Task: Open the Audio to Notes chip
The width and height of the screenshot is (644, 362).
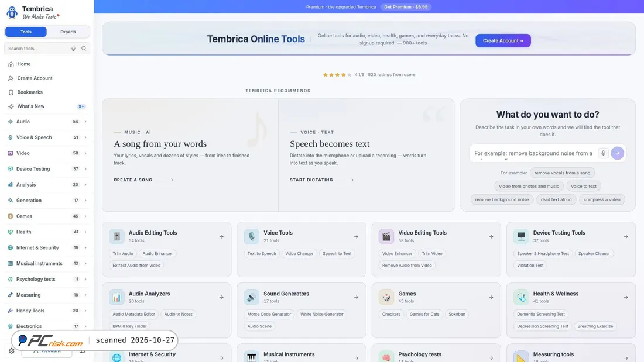Action: click(x=178, y=315)
